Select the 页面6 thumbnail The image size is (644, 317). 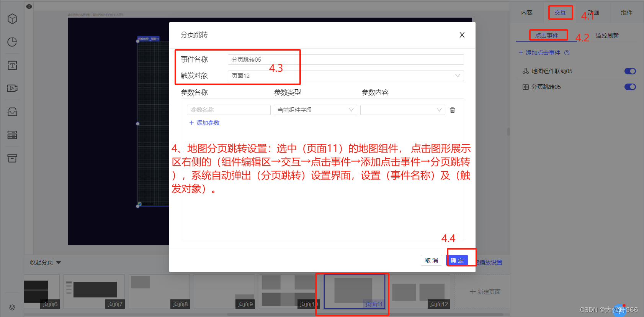pos(41,292)
